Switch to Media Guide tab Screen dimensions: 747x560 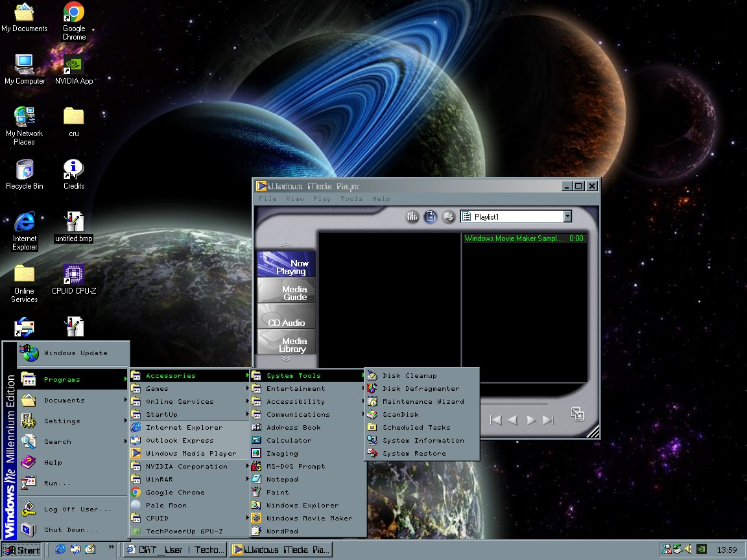pyautogui.click(x=287, y=290)
